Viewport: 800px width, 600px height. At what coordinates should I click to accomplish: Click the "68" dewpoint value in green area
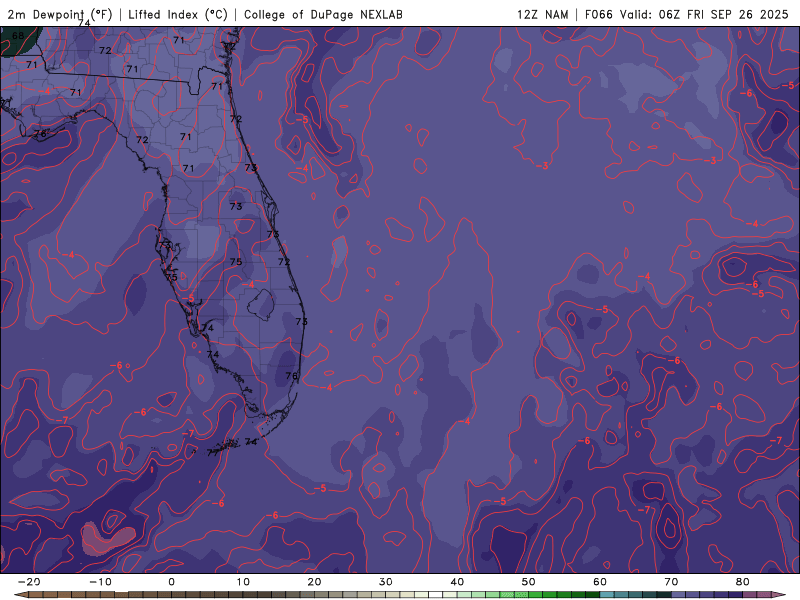click(x=18, y=36)
